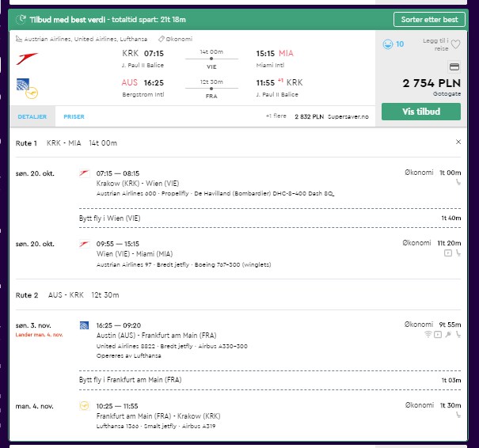The height and width of the screenshot is (448, 479).
Task: Expand the +1 flere offers link
Action: coord(276,116)
